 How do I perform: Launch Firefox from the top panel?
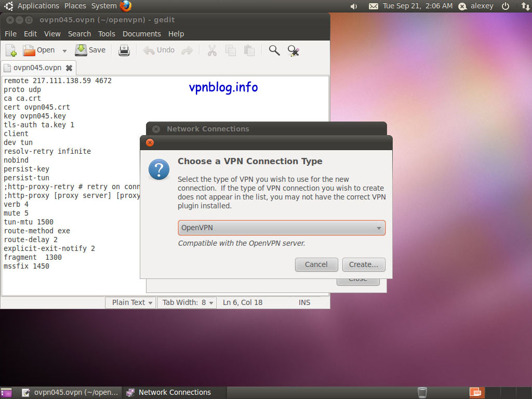click(126, 6)
